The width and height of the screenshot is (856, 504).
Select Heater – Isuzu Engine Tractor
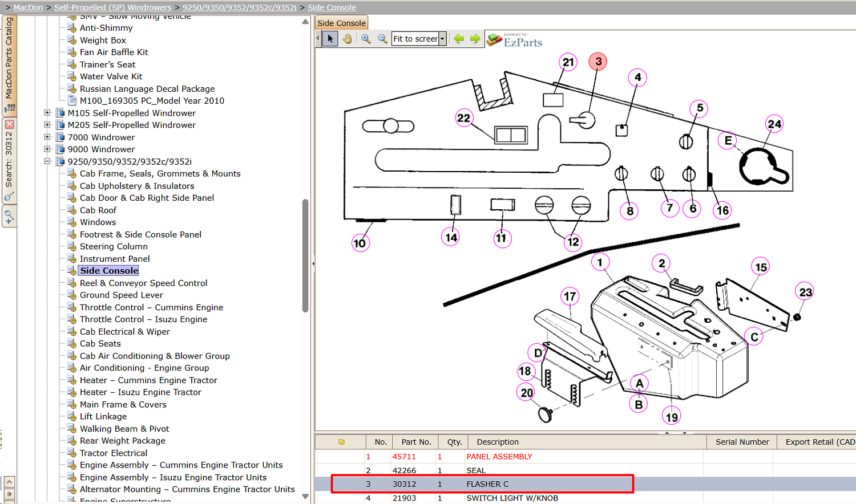[x=140, y=392]
